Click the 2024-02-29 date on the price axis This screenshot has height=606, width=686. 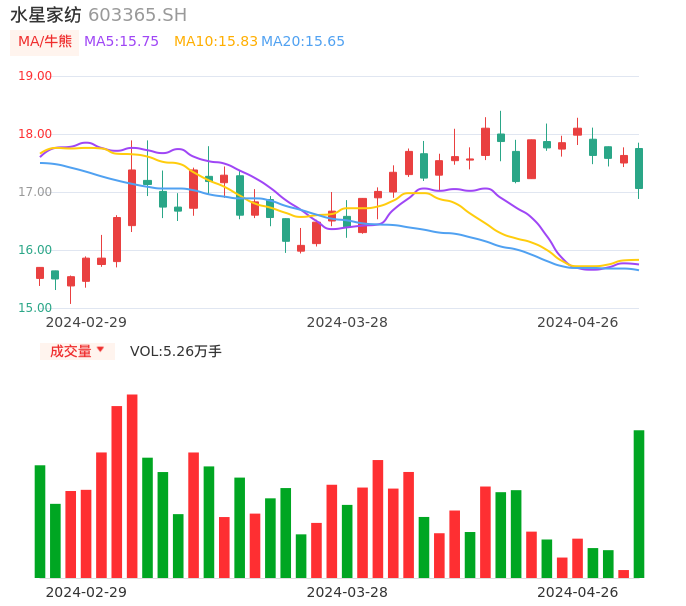86,322
